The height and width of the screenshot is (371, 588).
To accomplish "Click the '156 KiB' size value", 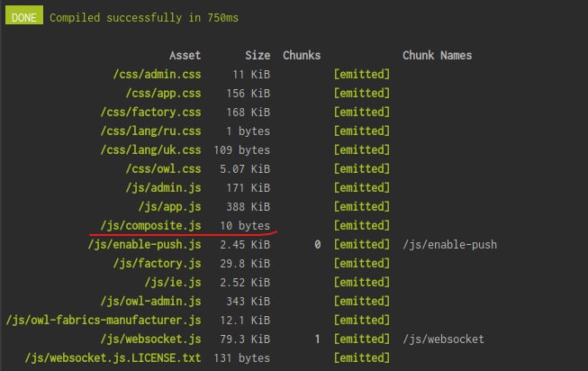I will (x=248, y=94).
